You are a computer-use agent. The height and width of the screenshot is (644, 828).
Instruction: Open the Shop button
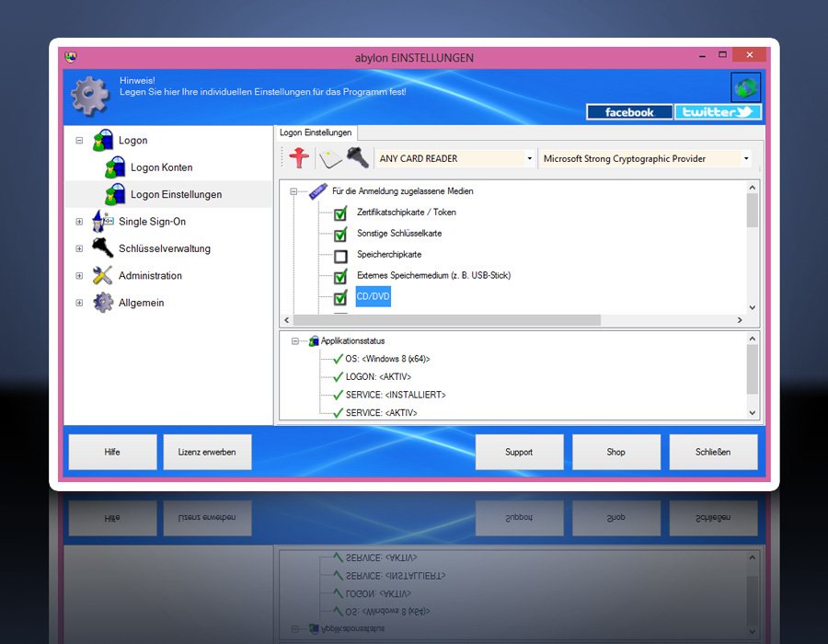click(616, 452)
